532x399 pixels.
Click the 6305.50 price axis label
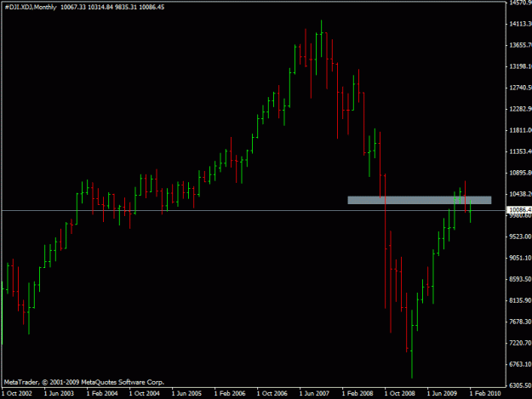tap(520, 385)
